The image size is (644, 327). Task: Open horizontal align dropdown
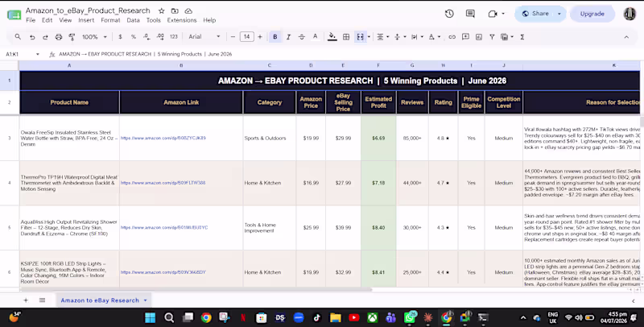(x=383, y=37)
